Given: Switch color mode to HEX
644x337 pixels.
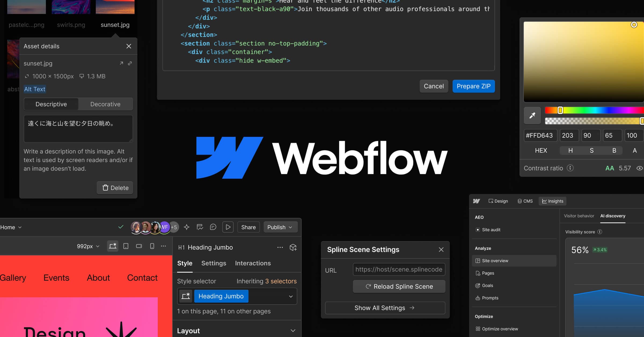Looking at the screenshot, I should click(x=541, y=151).
